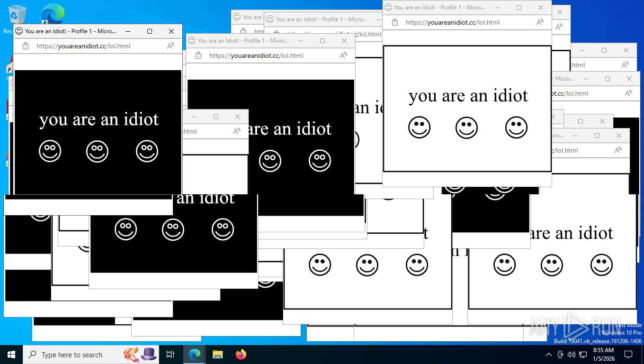Open the volume control in system tray
This screenshot has width=644, height=364.
tap(572, 355)
